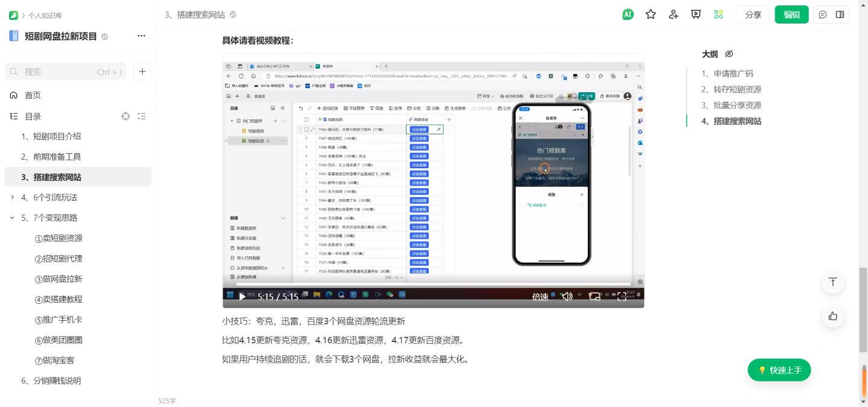Click the 快速上手 button
This screenshot has height=407, width=868.
tap(779, 370)
